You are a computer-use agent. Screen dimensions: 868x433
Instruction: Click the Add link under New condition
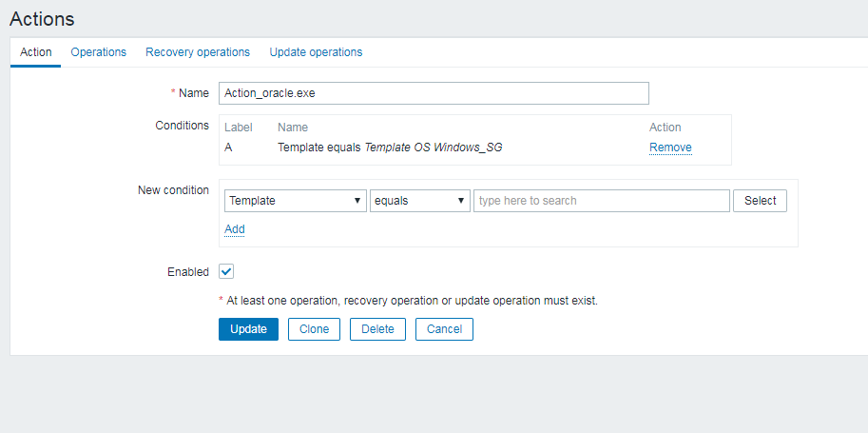tap(234, 229)
